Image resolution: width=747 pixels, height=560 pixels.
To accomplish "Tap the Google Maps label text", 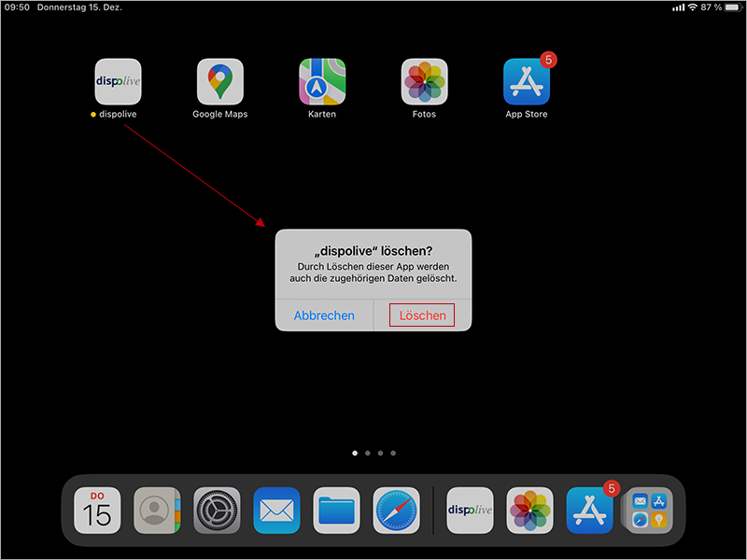I will [220, 114].
